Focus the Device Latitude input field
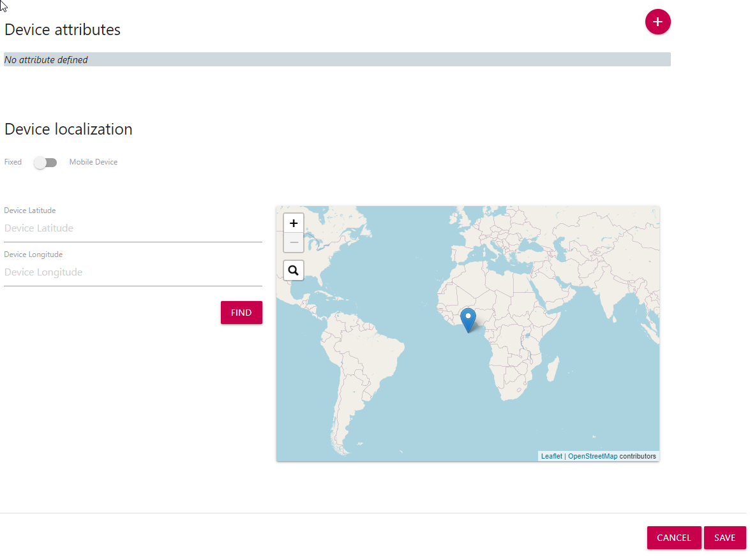The height and width of the screenshot is (560, 750). point(133,228)
